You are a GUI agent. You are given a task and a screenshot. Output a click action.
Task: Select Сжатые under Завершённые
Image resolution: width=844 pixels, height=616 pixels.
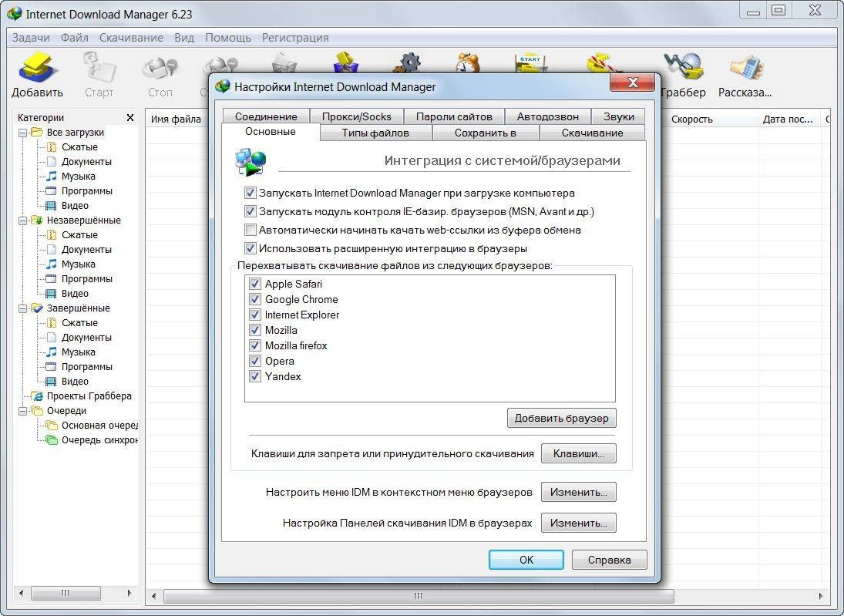79,322
